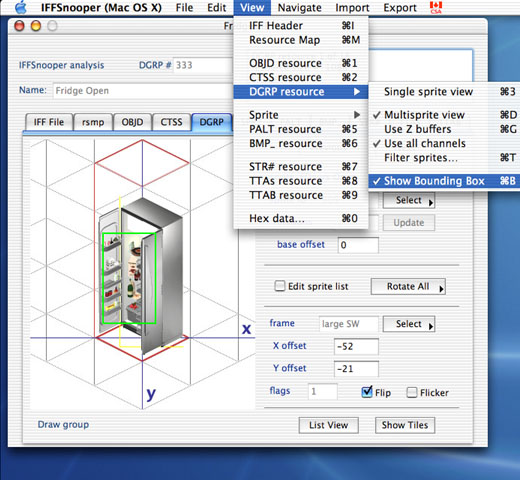Select the DGRP tab
Image resolution: width=520 pixels, height=480 pixels.
212,122
